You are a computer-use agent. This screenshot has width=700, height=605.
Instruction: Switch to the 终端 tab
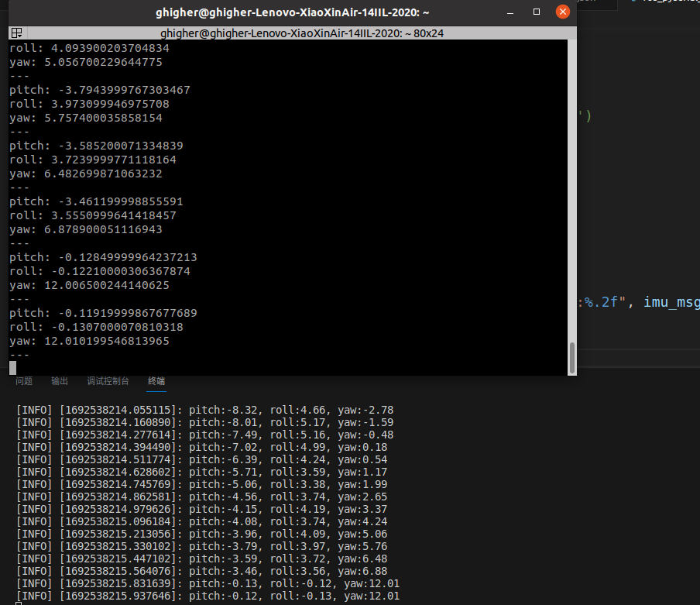click(x=156, y=381)
